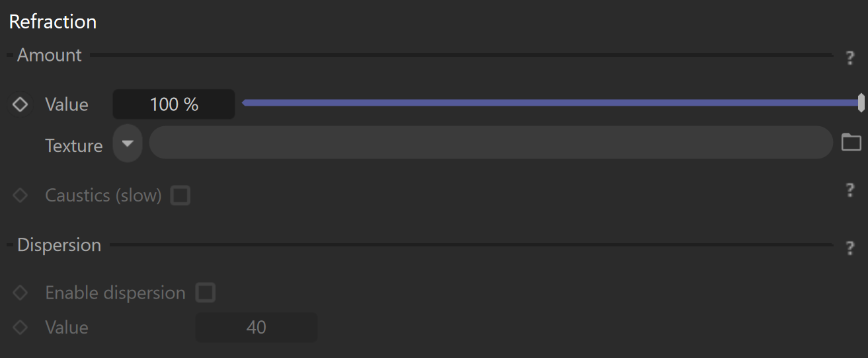Click the Dispersion value field showing 40
The height and width of the screenshot is (358, 868).
coord(256,328)
